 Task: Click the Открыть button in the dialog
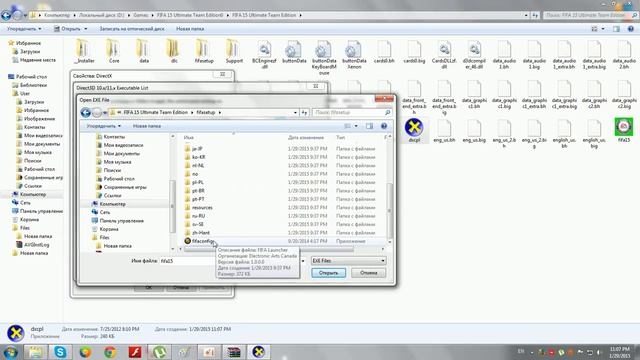tap(329, 273)
